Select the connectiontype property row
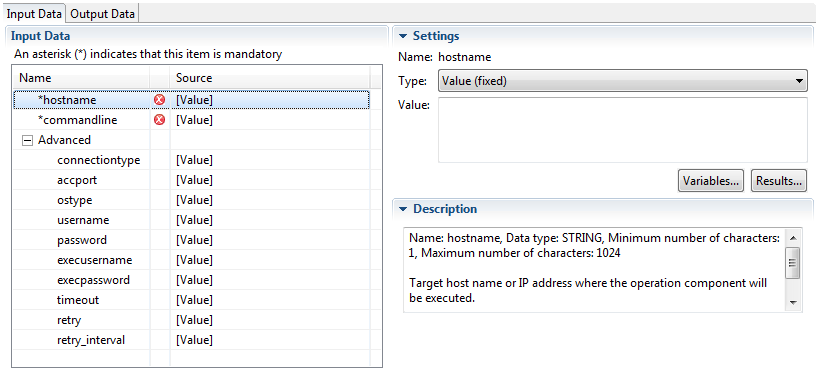Image resolution: width=821 pixels, height=373 pixels. [191, 160]
